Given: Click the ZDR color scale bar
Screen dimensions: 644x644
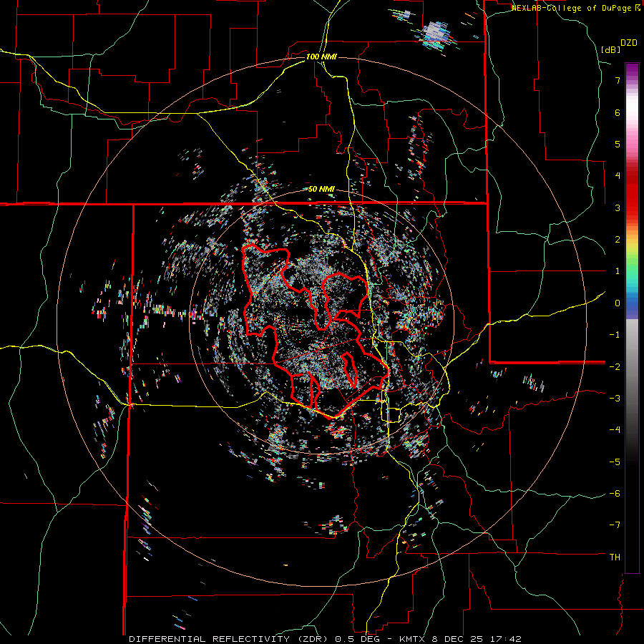Looking at the screenshot, I should click(x=632, y=318).
